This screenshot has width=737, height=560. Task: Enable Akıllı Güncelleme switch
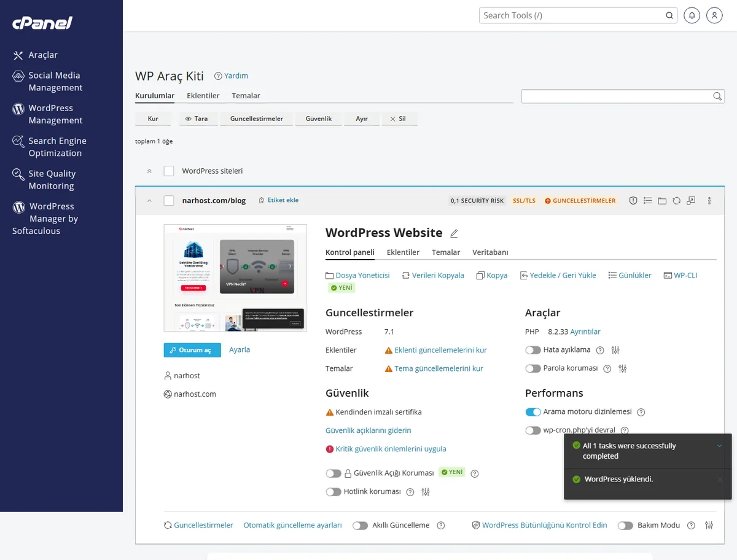click(x=360, y=526)
